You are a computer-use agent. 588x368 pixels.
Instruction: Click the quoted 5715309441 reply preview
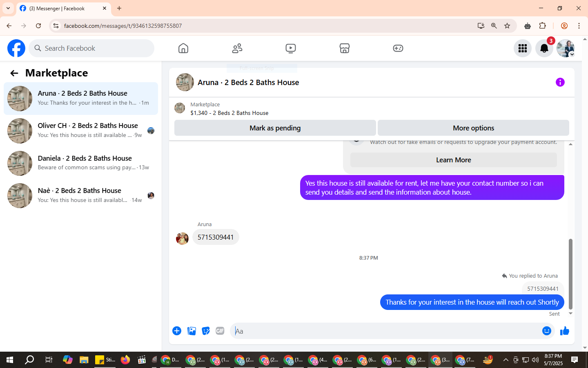[x=543, y=289]
